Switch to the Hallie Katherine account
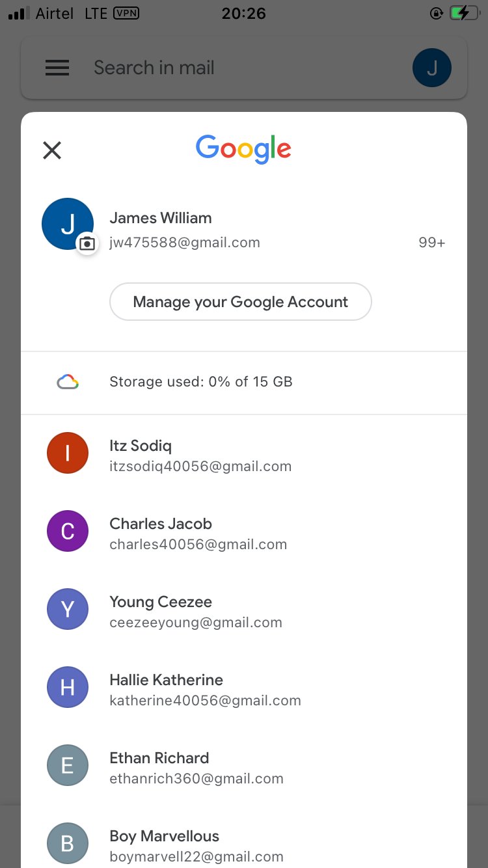 244,688
